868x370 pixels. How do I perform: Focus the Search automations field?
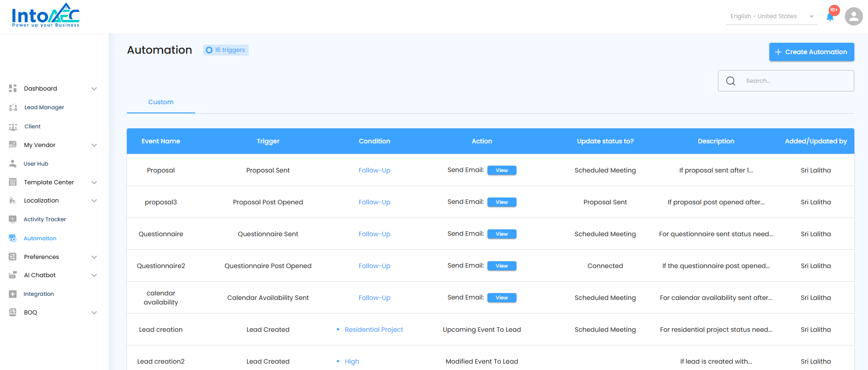(786, 81)
